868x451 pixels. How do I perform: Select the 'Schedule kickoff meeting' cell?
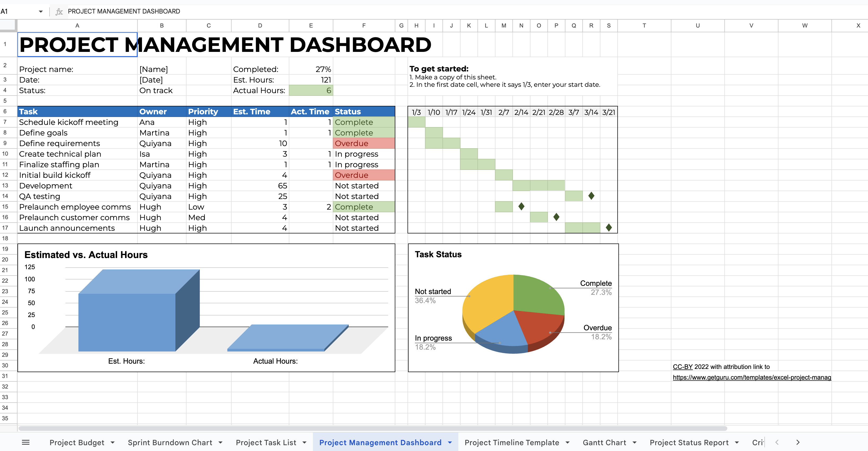(x=77, y=122)
